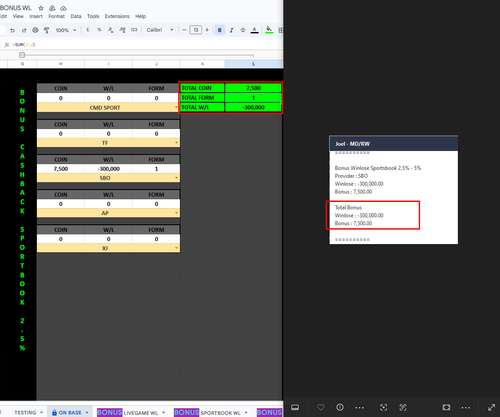The height and width of the screenshot is (417, 500).
Task: Switch to the TESTING sheet tab
Action: click(x=25, y=412)
